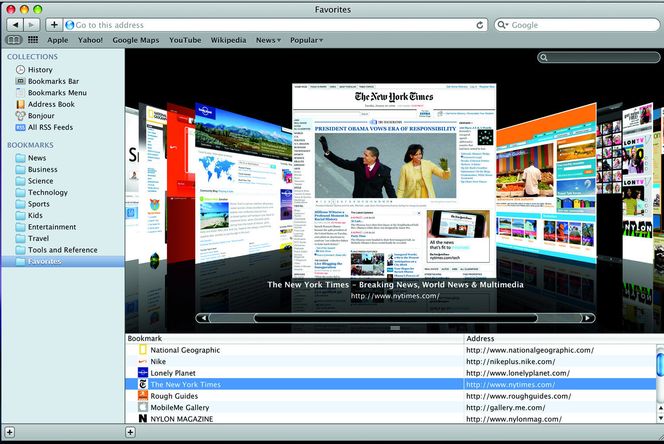
Task: Click the National Geographic yellow favicon
Action: click(x=143, y=350)
